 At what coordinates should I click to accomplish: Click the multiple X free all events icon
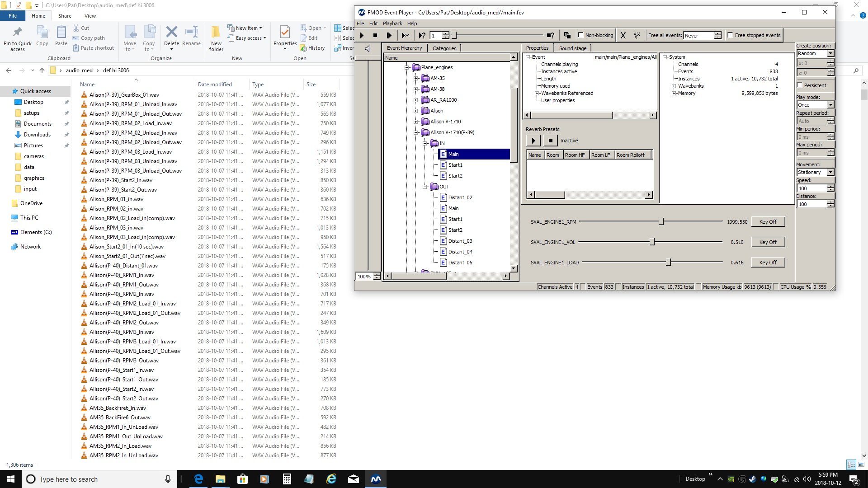pyautogui.click(x=637, y=35)
